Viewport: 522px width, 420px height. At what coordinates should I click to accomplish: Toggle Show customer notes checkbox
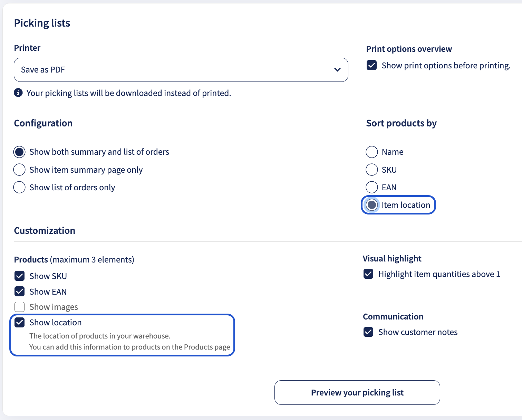368,332
